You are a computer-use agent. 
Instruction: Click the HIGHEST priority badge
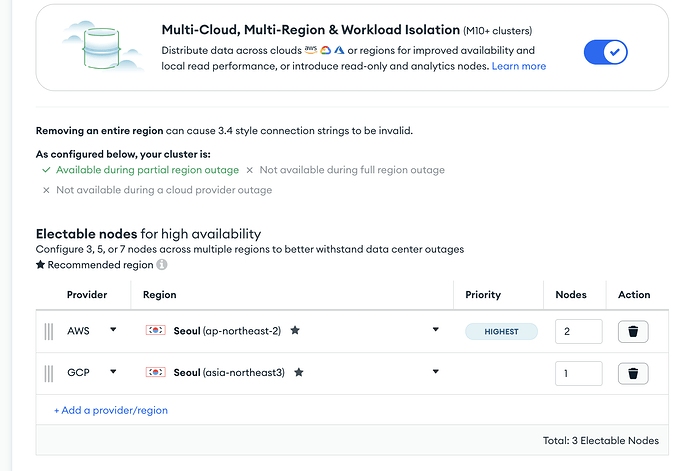coord(501,331)
